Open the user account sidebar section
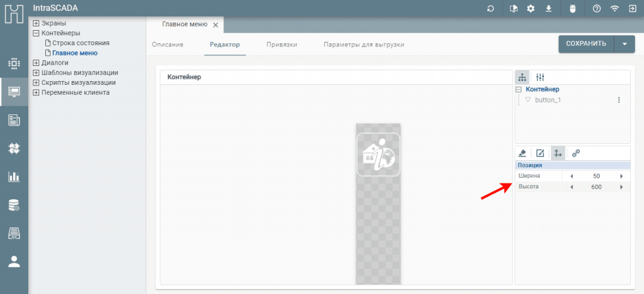Viewport: 644px width, 294px height. click(14, 261)
